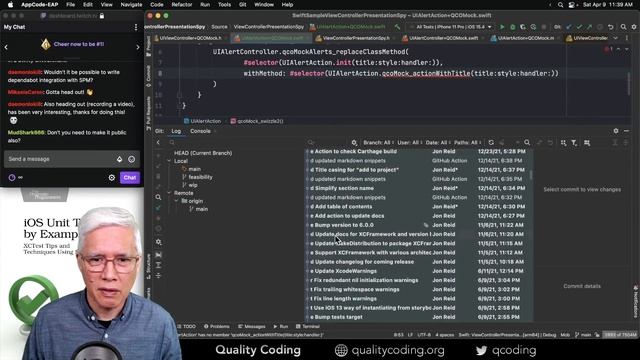Select commit 'Fix line length warnings'

pos(420,298)
